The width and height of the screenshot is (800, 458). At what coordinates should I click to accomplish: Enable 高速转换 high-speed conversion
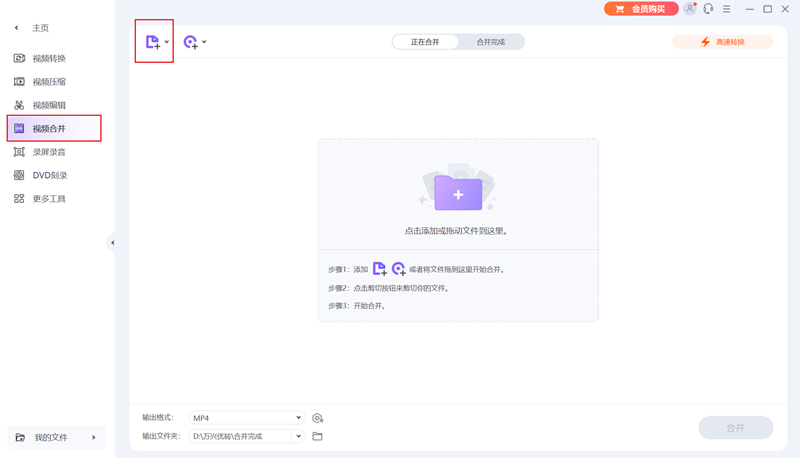722,42
